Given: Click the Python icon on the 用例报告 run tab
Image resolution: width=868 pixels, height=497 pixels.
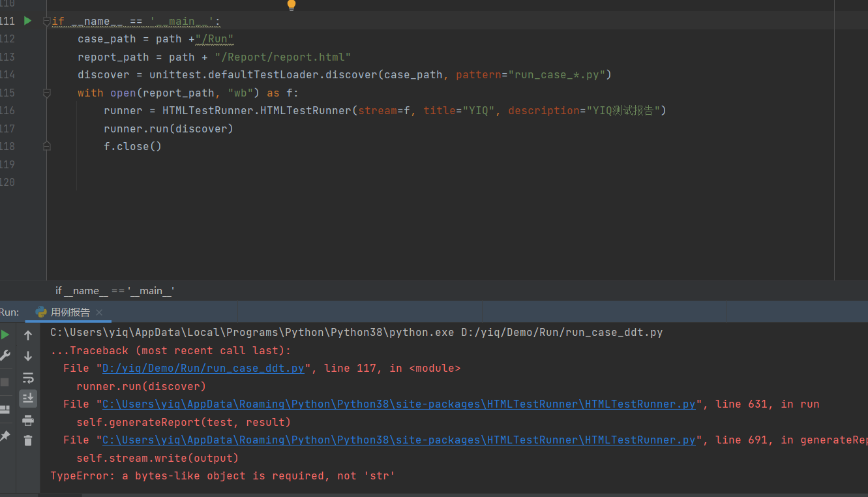Looking at the screenshot, I should 41,312.
